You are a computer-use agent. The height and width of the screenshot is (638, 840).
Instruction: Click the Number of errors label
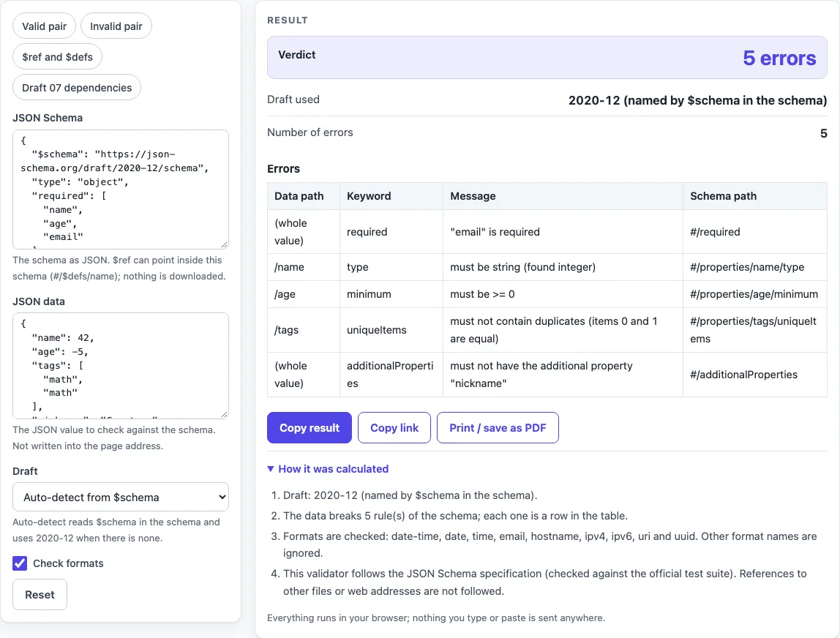(310, 132)
